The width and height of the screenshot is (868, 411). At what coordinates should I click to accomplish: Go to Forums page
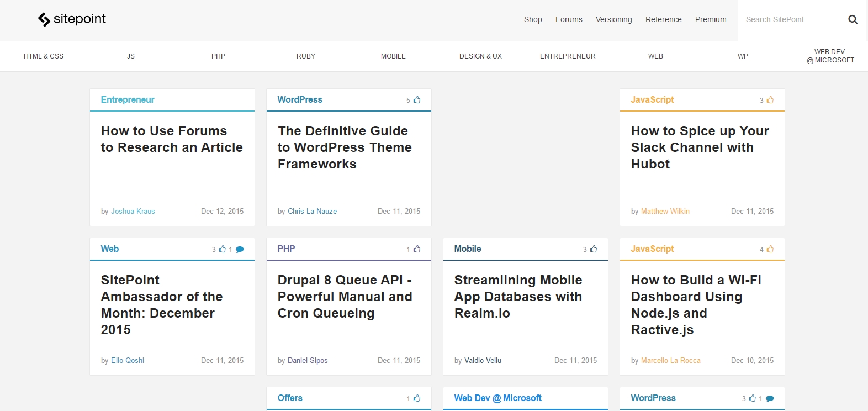coord(569,19)
